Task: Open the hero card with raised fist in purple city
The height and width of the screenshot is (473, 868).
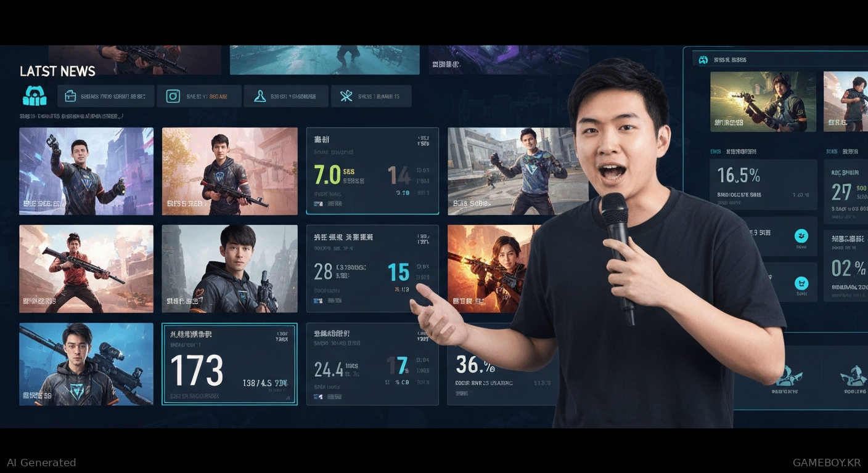Action: pyautogui.click(x=86, y=171)
